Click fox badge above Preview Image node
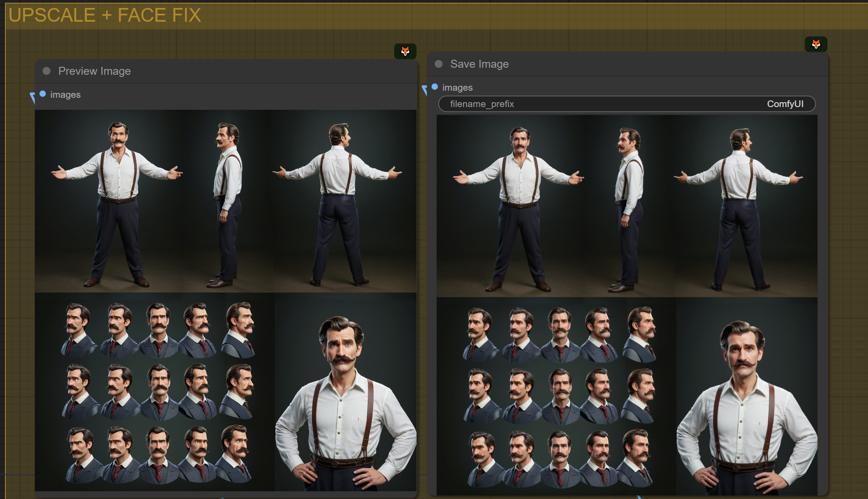This screenshot has height=499, width=868. [405, 51]
